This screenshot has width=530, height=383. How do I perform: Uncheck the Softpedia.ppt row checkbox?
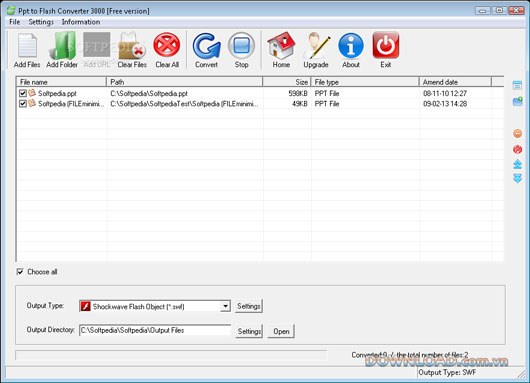coord(23,93)
